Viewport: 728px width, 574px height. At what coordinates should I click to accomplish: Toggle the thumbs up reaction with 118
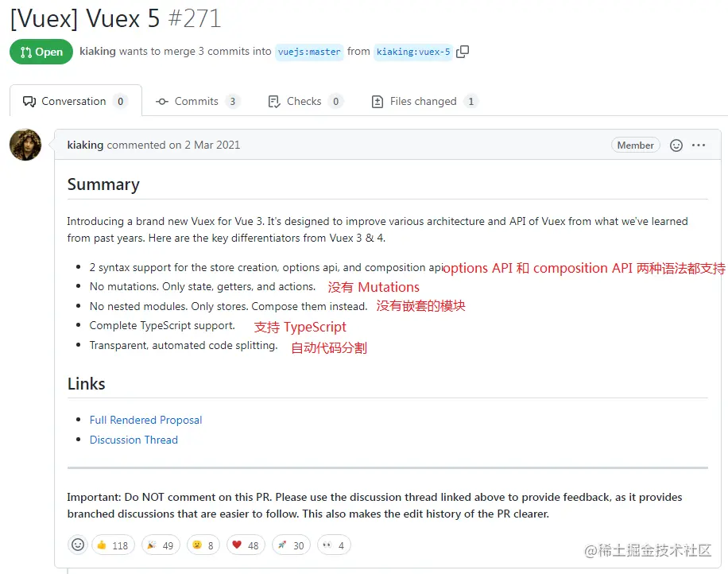click(114, 545)
